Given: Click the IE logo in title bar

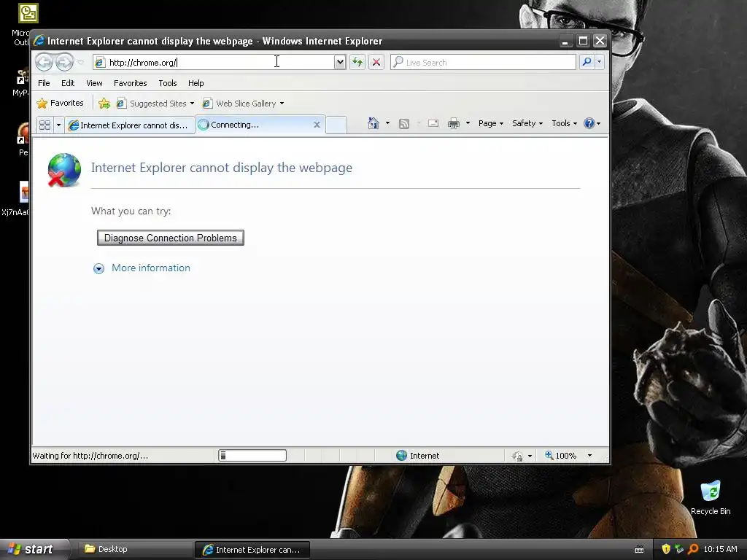Looking at the screenshot, I should 39,41.
